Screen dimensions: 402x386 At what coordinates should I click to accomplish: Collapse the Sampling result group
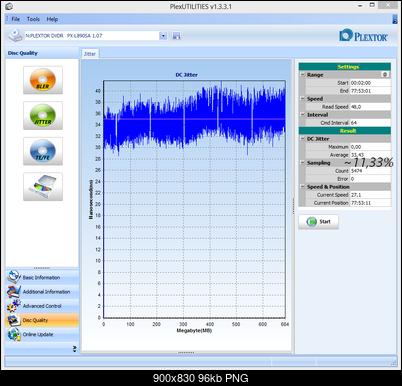[x=302, y=163]
